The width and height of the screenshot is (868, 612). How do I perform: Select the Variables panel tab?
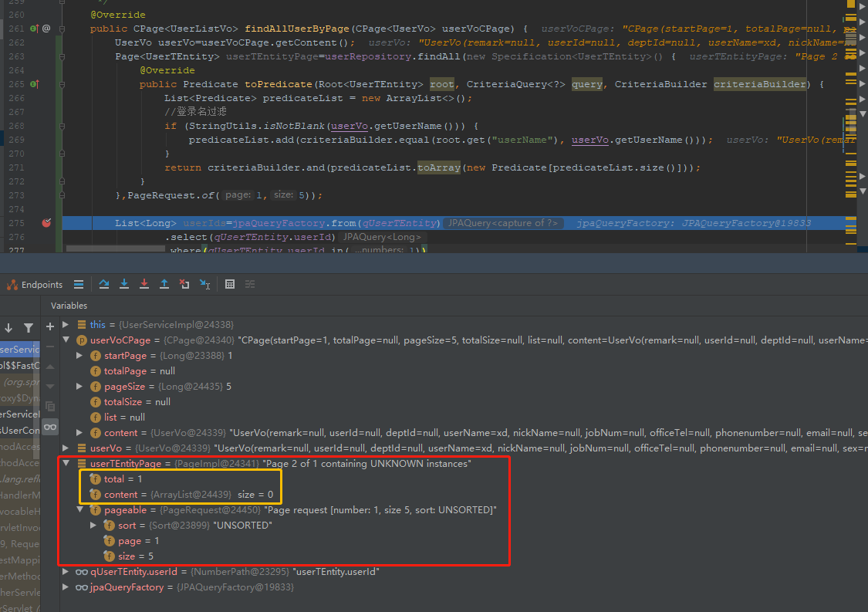[x=69, y=306]
